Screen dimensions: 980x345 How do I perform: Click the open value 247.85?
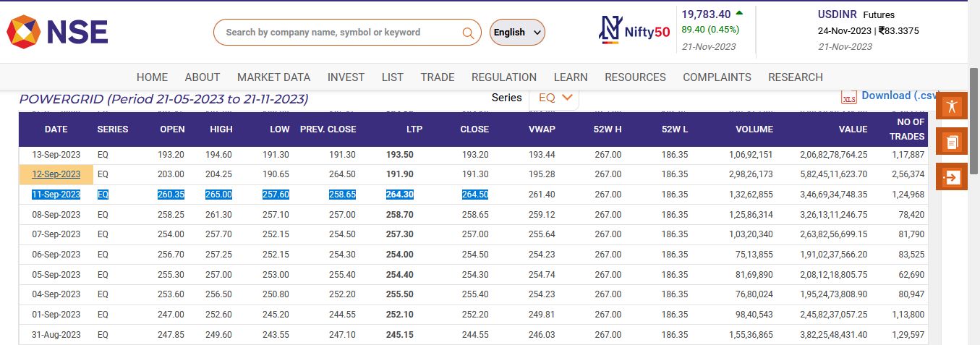tap(171, 335)
